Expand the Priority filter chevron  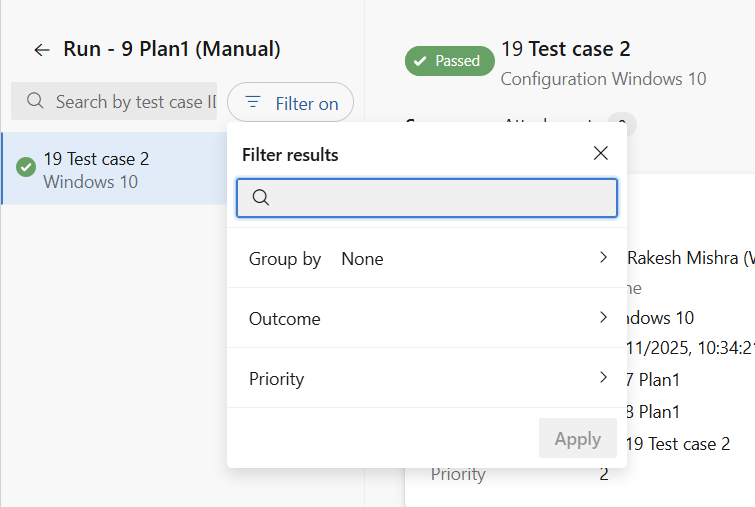coord(603,377)
